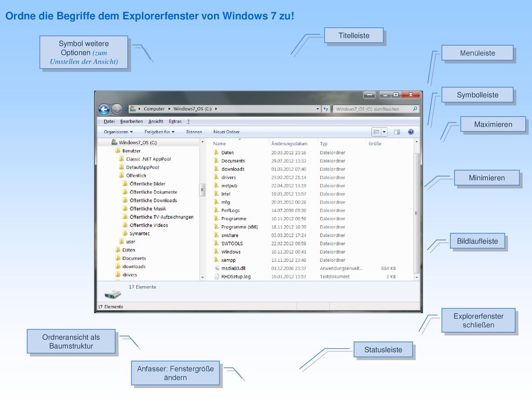
Task: Click the downloads folder icon in file list
Action: [217, 169]
